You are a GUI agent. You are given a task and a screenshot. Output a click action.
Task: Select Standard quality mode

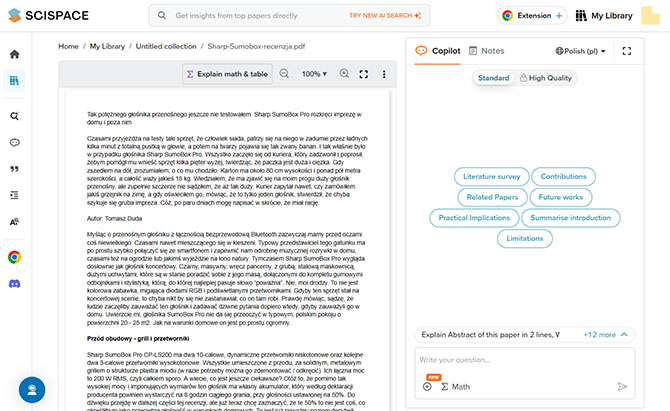494,78
